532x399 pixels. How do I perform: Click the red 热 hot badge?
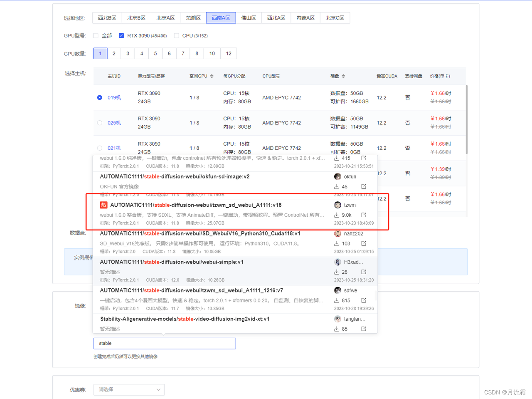point(103,205)
